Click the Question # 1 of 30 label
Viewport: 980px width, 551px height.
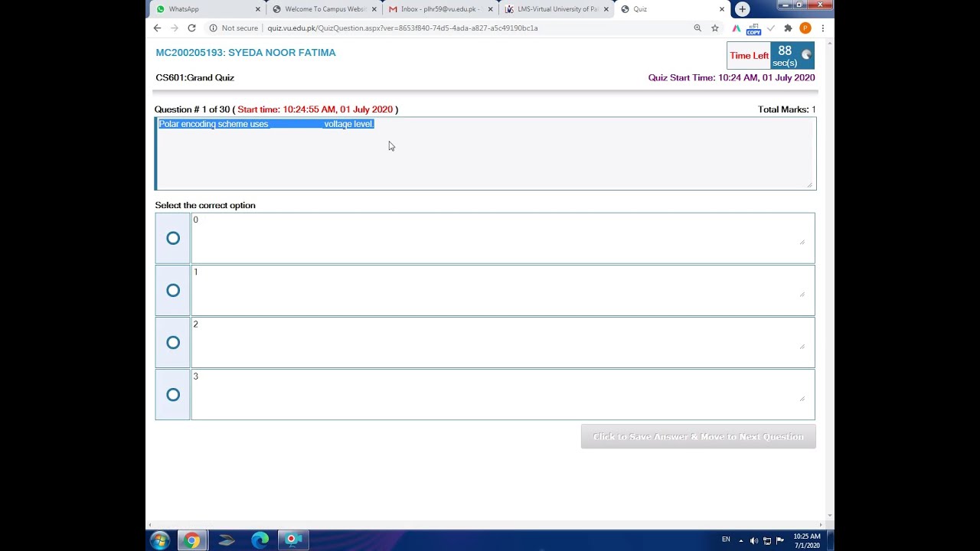click(192, 109)
